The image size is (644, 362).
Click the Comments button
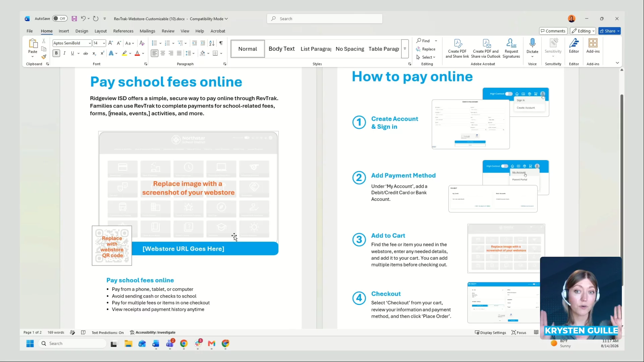pyautogui.click(x=553, y=31)
